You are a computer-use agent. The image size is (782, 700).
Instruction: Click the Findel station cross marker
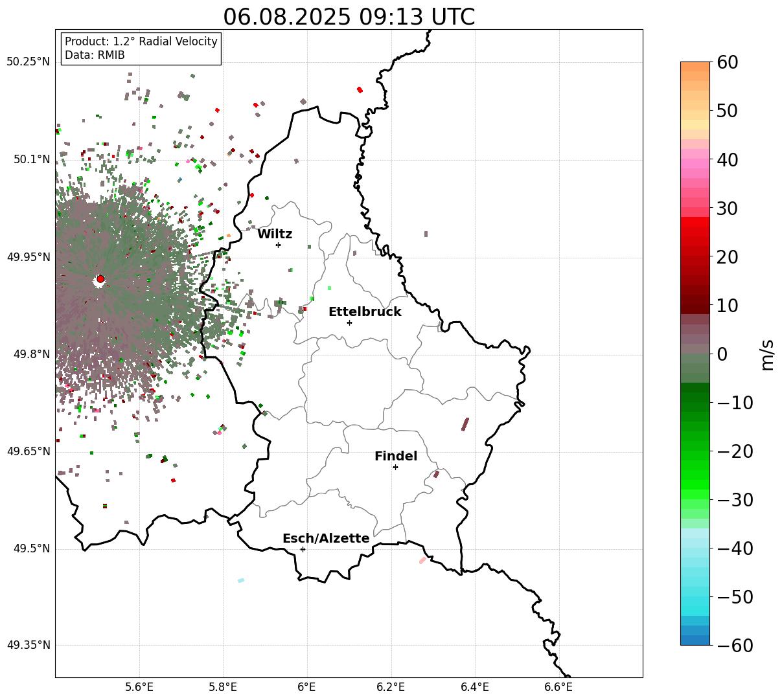pyautogui.click(x=395, y=467)
